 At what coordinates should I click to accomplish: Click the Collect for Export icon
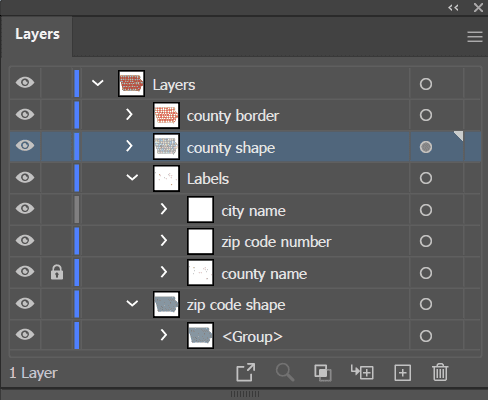tap(246, 372)
